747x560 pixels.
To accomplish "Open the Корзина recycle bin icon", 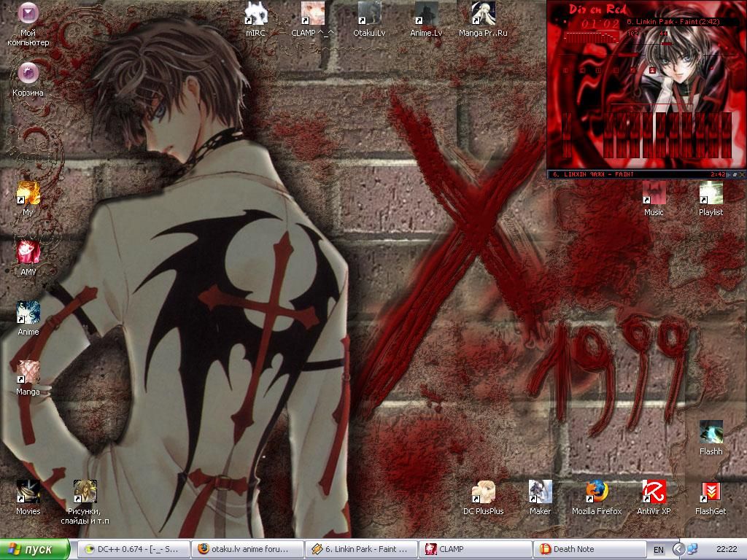I will [28, 80].
